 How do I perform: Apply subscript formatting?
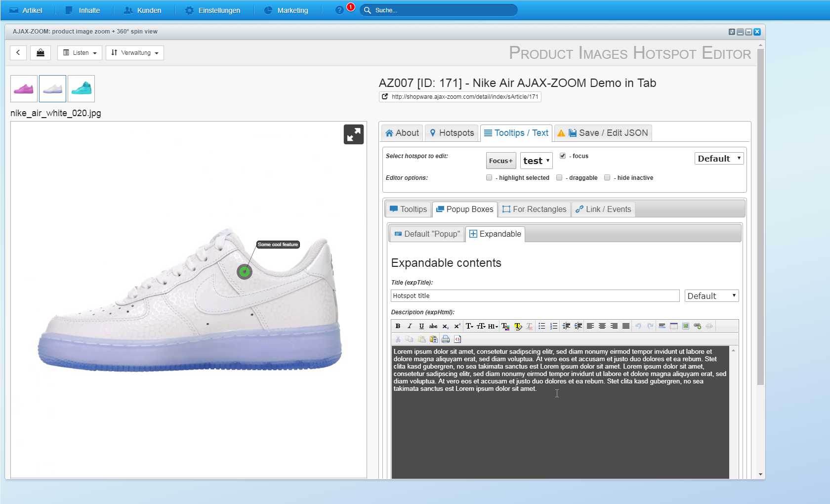[445, 326]
